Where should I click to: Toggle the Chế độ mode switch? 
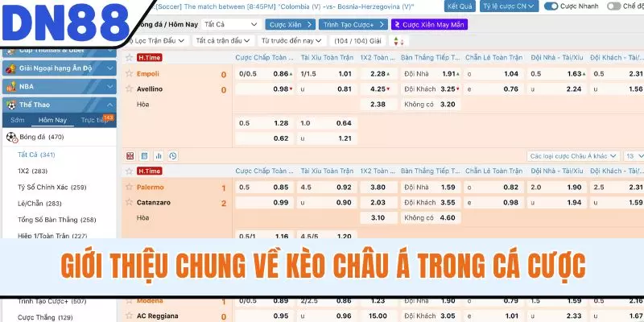click(x=614, y=6)
